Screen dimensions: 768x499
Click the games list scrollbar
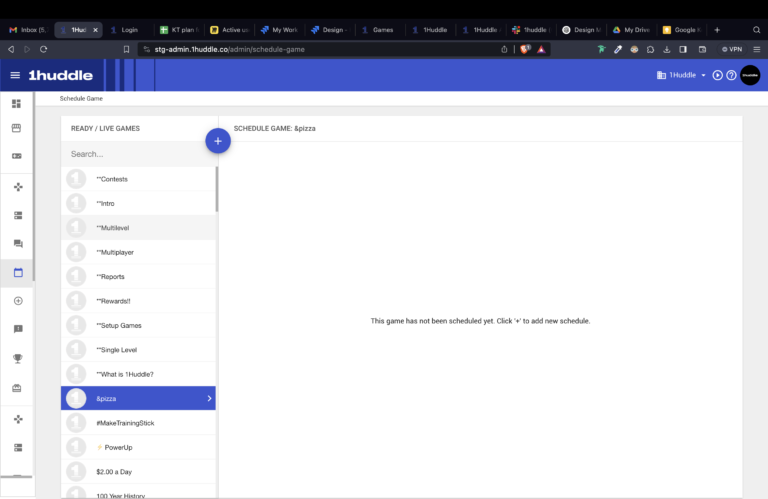tap(217, 190)
